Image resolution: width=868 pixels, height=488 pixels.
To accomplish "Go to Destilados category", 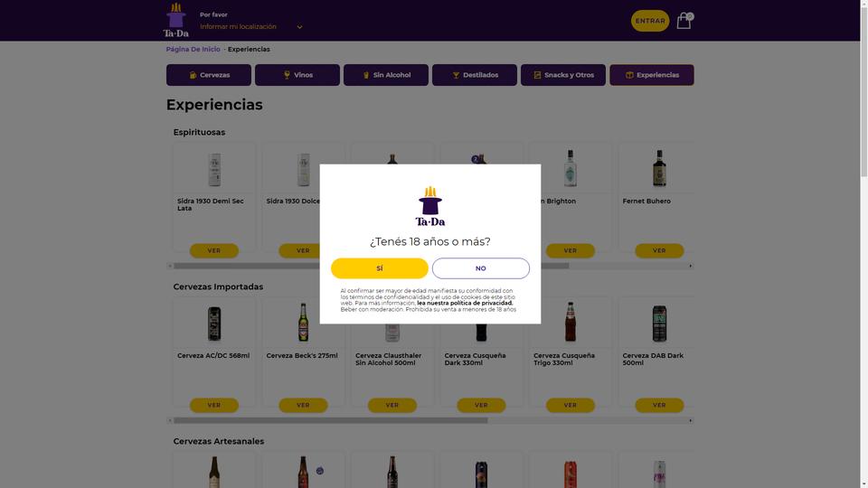I will coord(475,75).
